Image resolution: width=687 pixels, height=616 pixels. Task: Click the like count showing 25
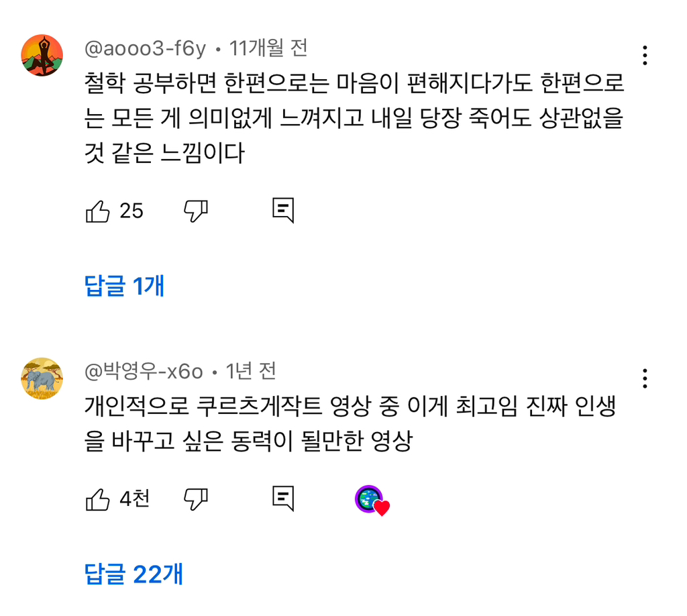131,210
